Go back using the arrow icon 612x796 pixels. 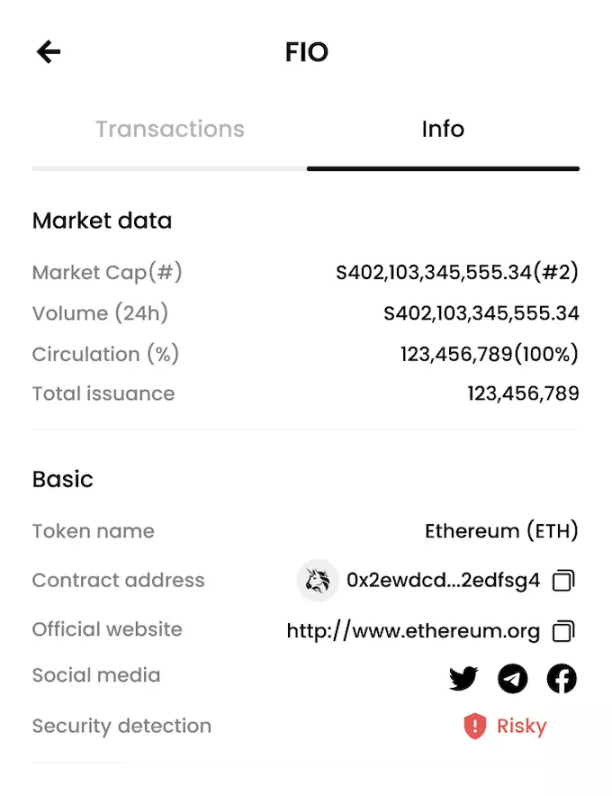(x=48, y=52)
